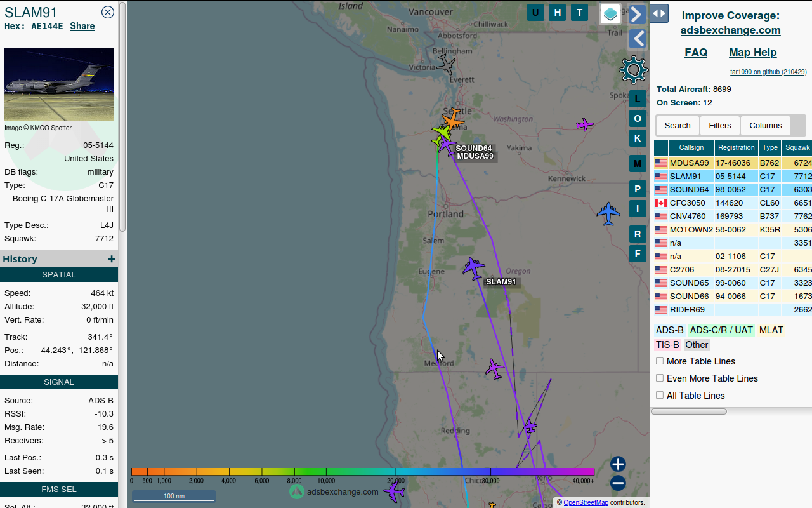
Task: Click the H map button
Action: coord(558,12)
